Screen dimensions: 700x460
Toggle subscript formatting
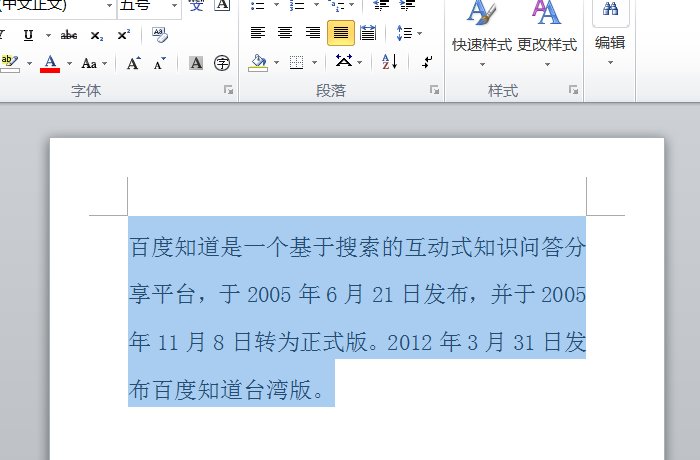click(96, 35)
